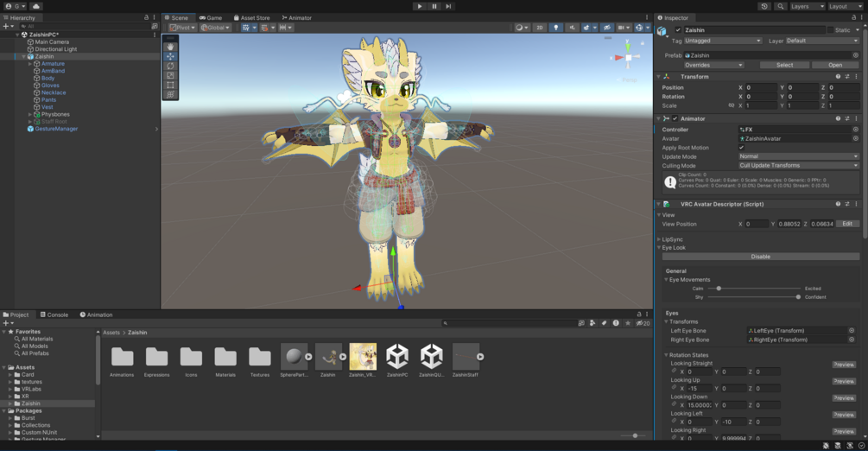Expand the LipSync section
The height and width of the screenshot is (451, 868).
point(659,239)
